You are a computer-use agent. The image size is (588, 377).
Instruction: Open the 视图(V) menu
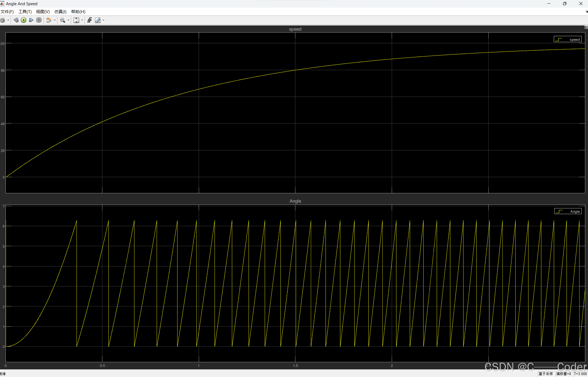pyautogui.click(x=43, y=12)
